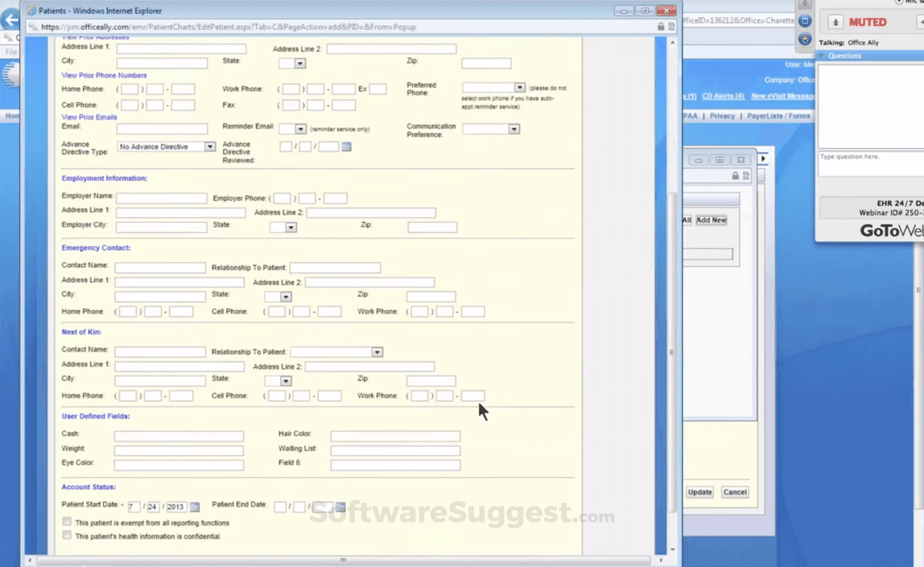Check 'This patient's health information is confidential'
This screenshot has height=567, width=924.
pos(67,535)
